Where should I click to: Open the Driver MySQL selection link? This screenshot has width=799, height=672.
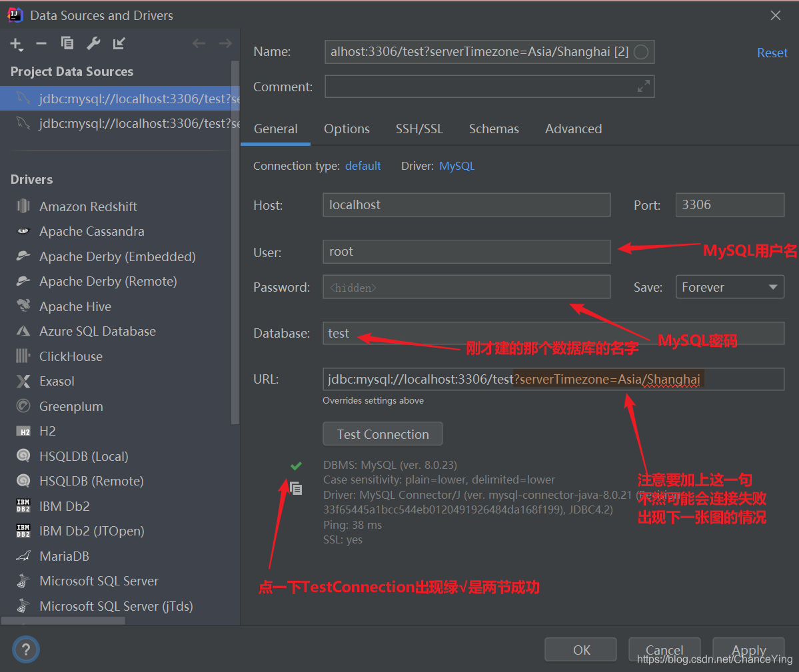click(x=456, y=166)
